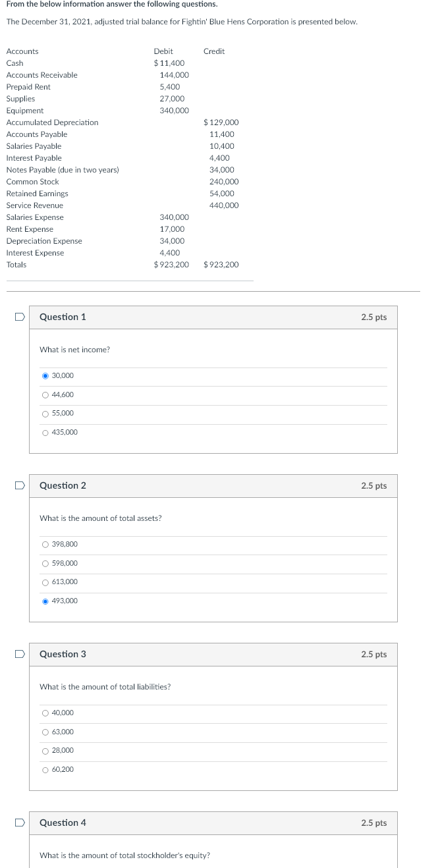Pick 613,000 for total assets
Image resolution: width=438 pixels, height=868 pixels.
pos(45,582)
